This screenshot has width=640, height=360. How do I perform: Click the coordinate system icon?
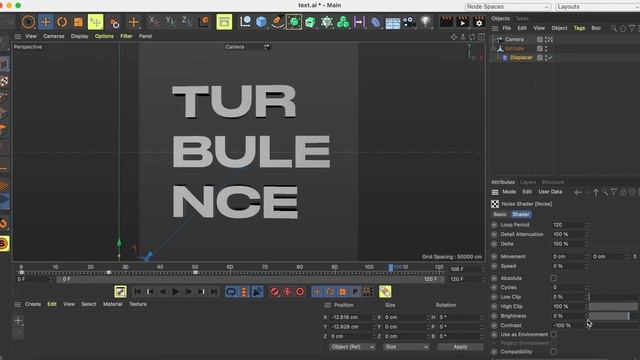[x=203, y=22]
